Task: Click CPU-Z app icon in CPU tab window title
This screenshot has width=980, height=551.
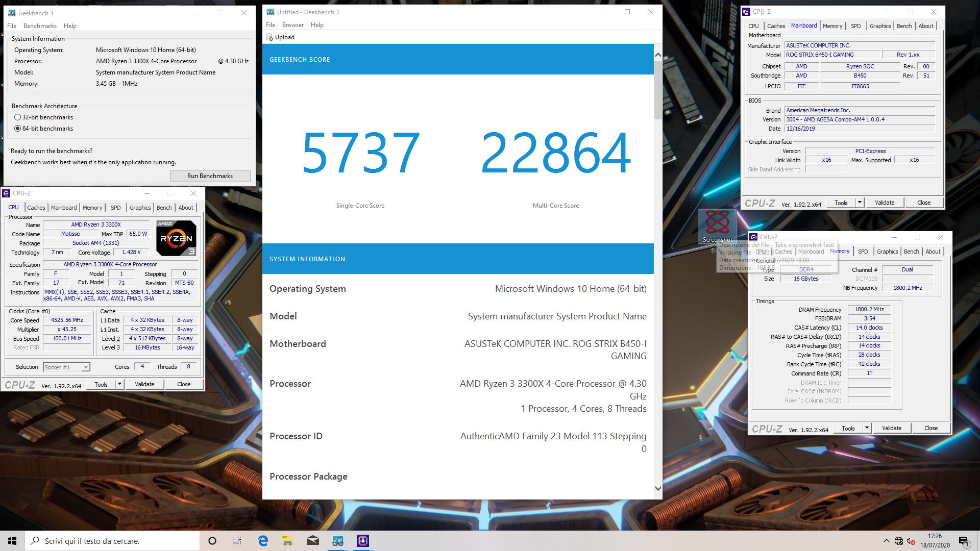Action: [6, 193]
